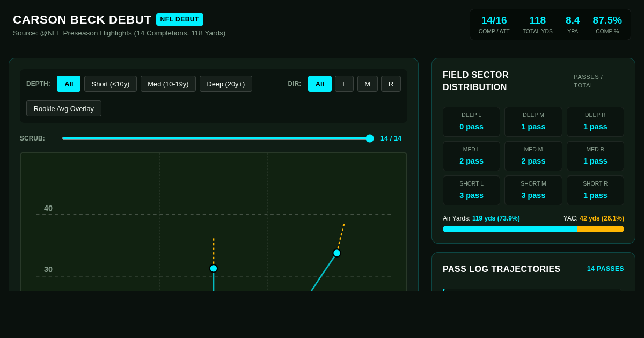Click the Air Yards / YAC progress bar
This screenshot has height=338, width=644.
point(533,229)
